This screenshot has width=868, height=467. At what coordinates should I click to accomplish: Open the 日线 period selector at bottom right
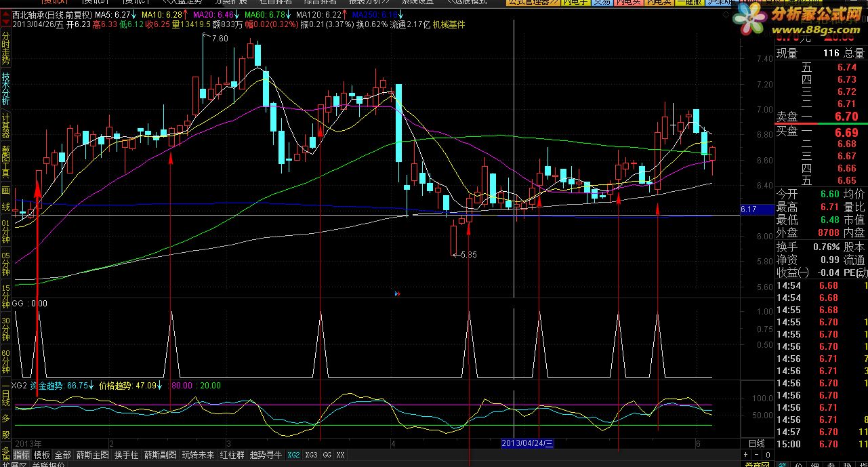756,443
